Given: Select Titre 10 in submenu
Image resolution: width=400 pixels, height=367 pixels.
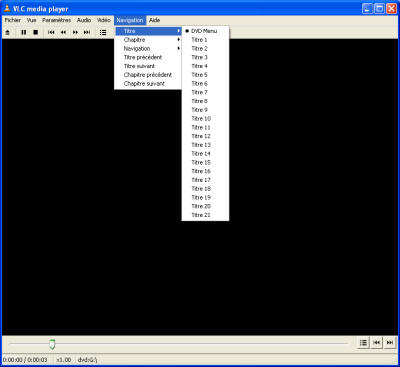Looking at the screenshot, I should [205, 119].
